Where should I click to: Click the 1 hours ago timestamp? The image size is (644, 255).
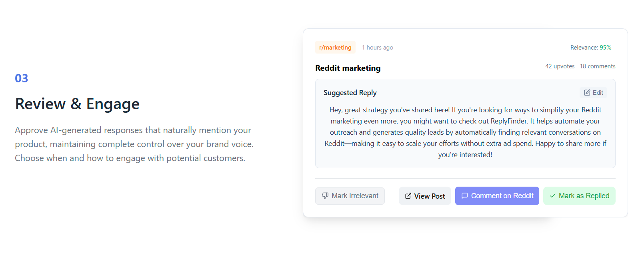tap(377, 48)
